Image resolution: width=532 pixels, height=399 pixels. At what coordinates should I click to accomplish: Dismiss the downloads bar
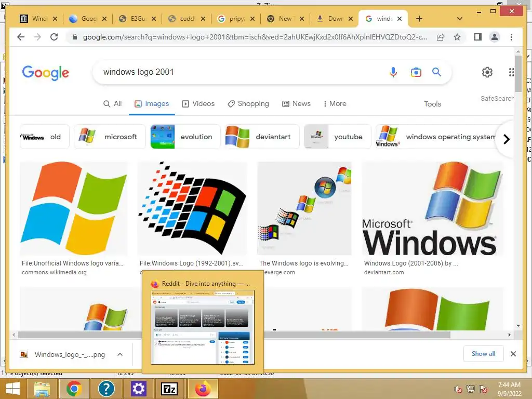point(513,354)
